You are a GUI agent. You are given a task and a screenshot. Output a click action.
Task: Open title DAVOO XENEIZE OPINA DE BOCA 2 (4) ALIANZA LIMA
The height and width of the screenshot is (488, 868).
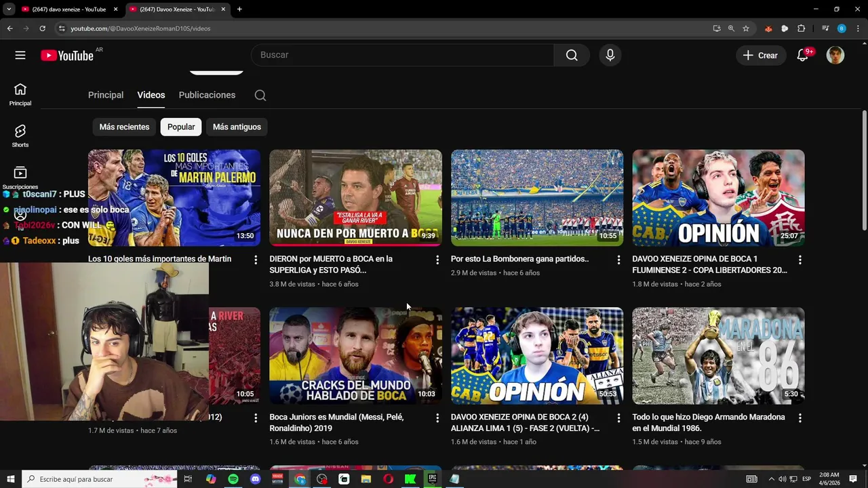pos(526,422)
